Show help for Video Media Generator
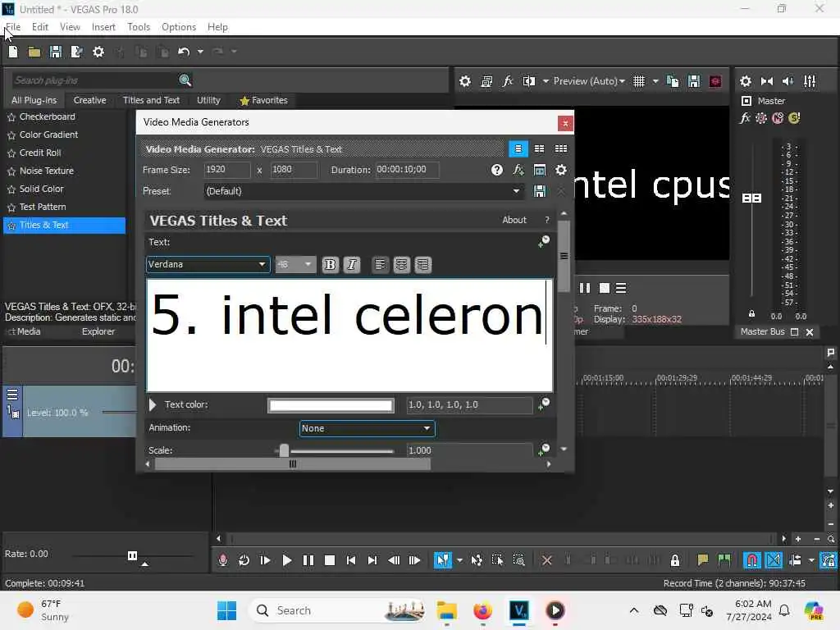Viewport: 840px width, 630px height. [x=496, y=170]
